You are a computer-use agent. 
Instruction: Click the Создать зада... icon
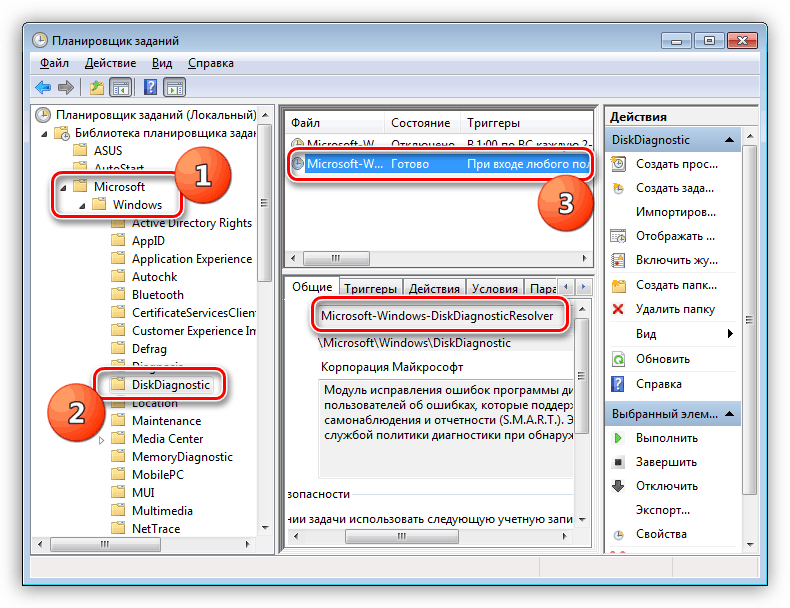(x=618, y=188)
